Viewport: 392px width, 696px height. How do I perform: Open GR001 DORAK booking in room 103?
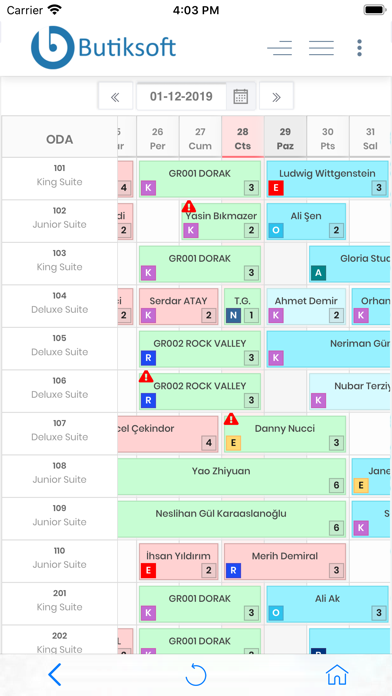(x=200, y=264)
